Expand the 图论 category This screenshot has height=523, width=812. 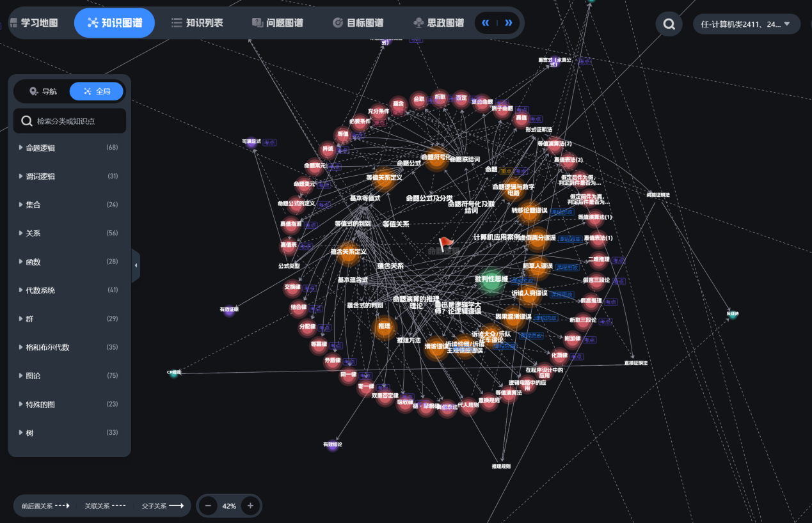(33, 376)
